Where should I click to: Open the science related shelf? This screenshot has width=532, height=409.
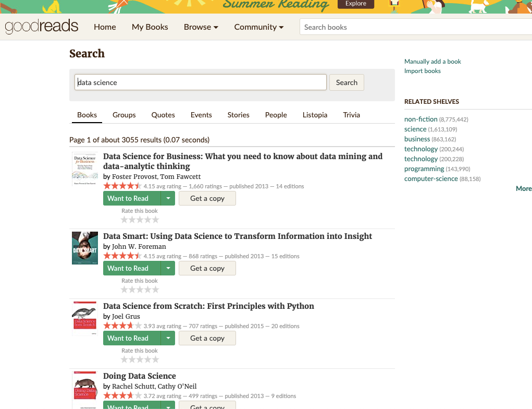point(415,129)
